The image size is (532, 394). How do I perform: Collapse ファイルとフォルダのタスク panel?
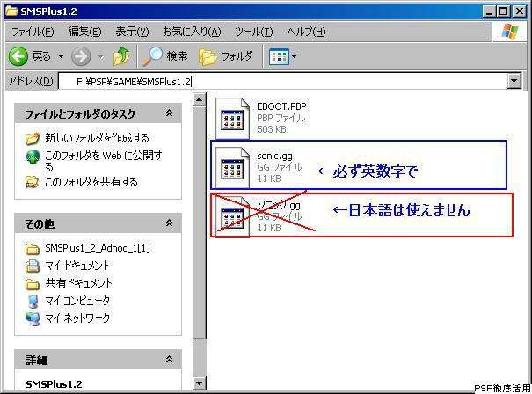(x=169, y=113)
